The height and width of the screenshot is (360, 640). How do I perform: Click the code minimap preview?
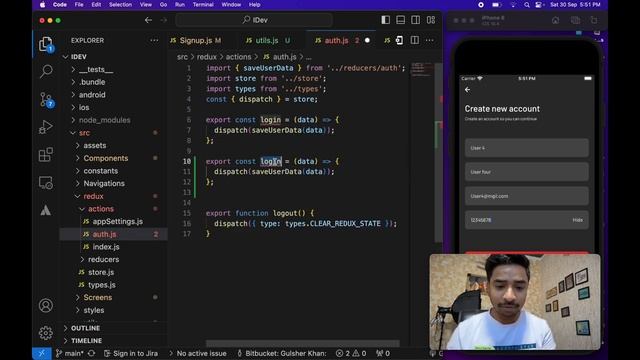coord(422,70)
